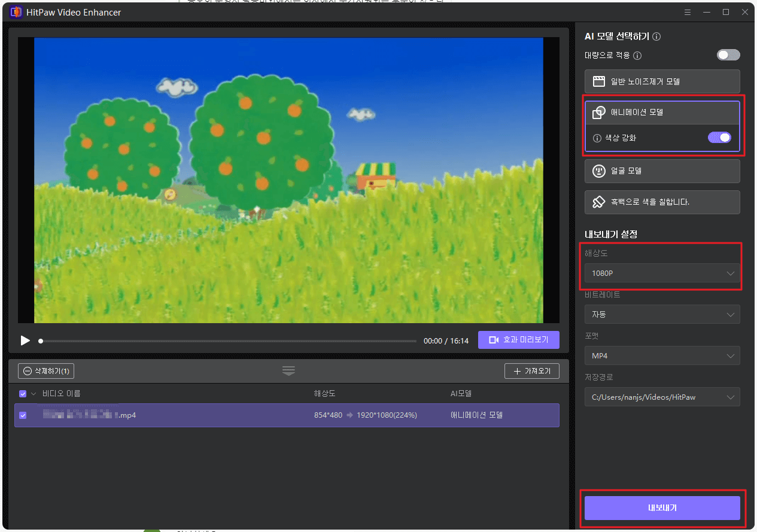
Task: Select the 얼굴 모델 button
Action: [x=662, y=171]
